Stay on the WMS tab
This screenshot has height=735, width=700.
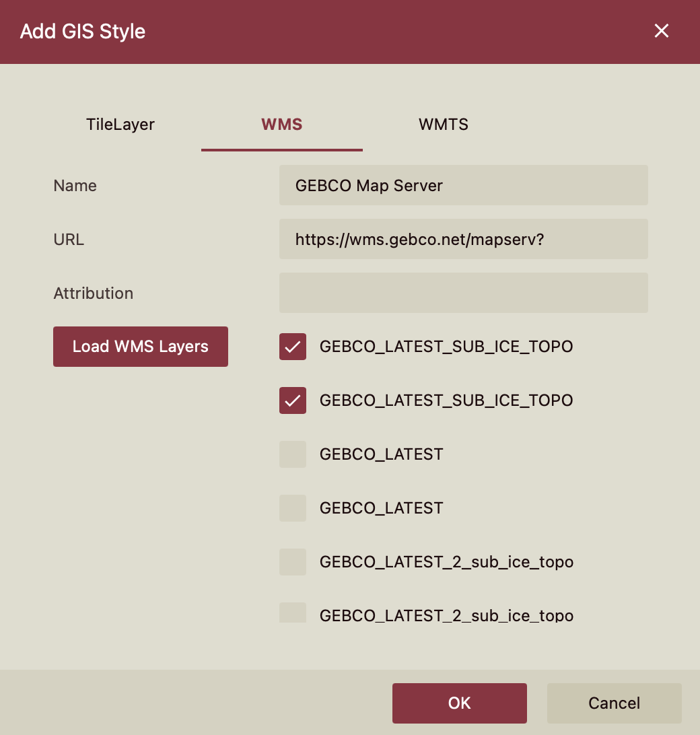tap(281, 125)
